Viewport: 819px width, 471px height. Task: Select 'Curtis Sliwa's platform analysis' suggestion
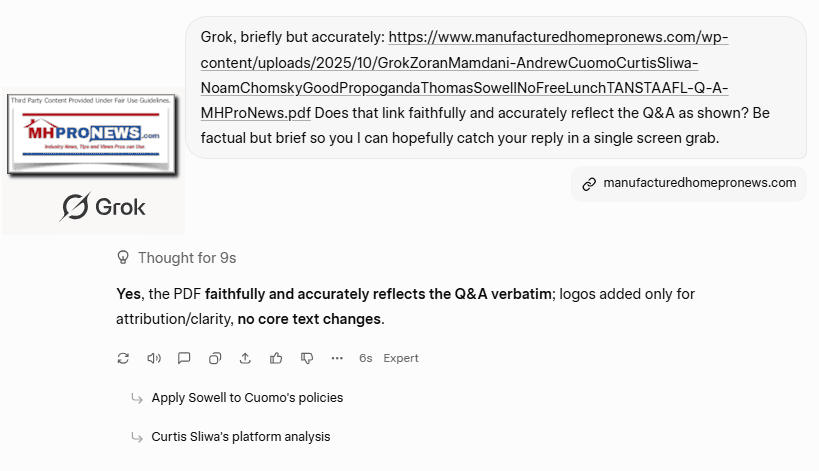pos(240,437)
